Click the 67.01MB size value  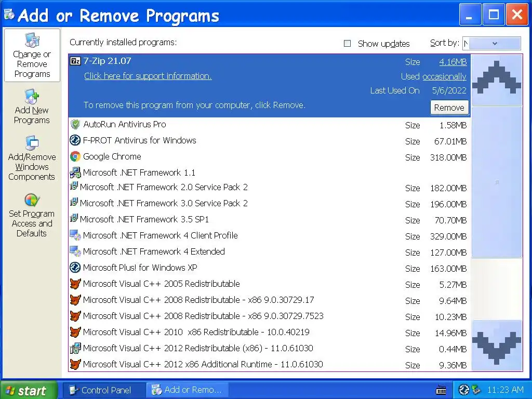pos(450,141)
